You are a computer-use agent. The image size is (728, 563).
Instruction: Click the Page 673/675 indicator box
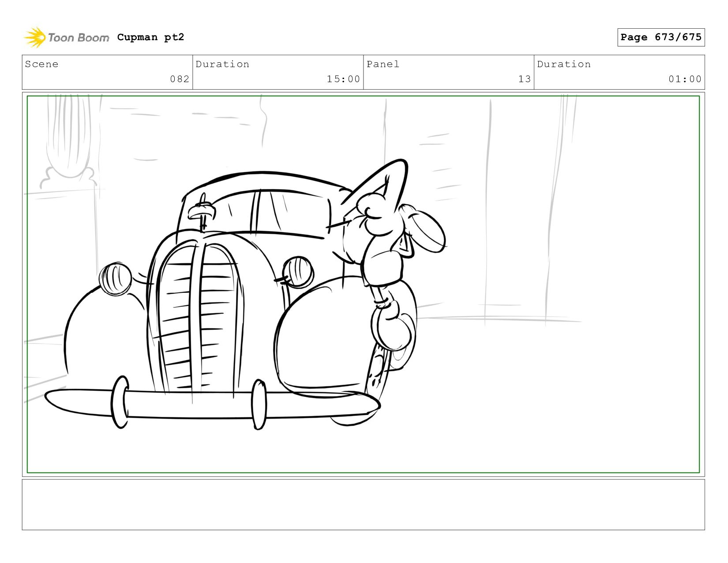(x=660, y=37)
